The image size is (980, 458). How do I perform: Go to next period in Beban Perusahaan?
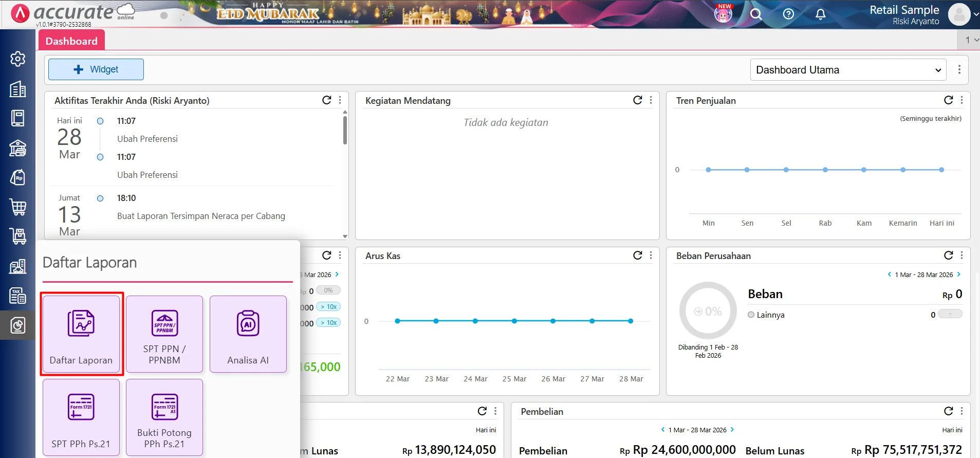click(x=958, y=274)
